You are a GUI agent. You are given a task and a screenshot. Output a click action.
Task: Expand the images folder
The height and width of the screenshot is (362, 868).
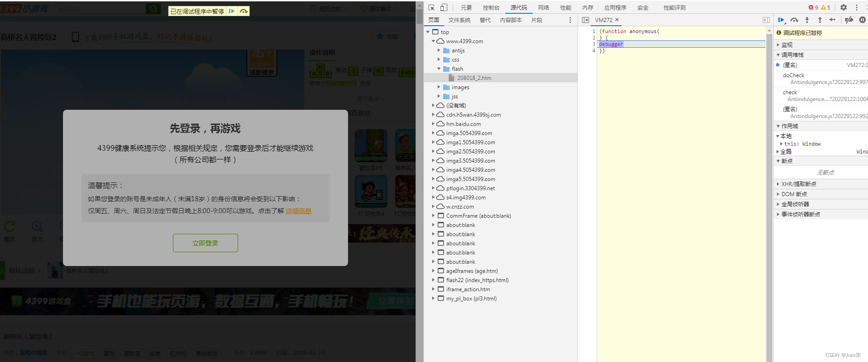439,87
